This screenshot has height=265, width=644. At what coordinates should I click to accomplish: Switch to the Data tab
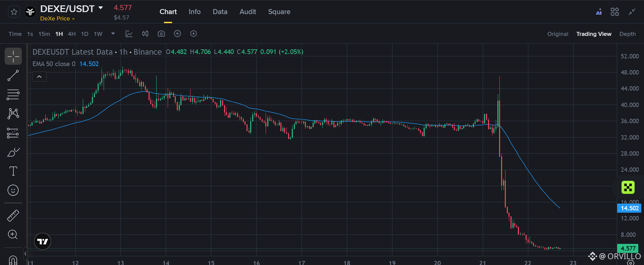tap(220, 12)
